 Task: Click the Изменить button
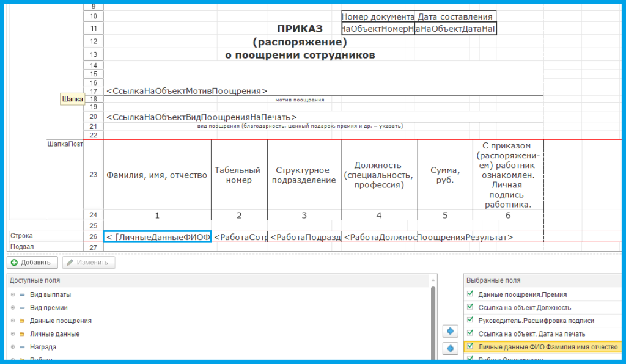(x=89, y=263)
